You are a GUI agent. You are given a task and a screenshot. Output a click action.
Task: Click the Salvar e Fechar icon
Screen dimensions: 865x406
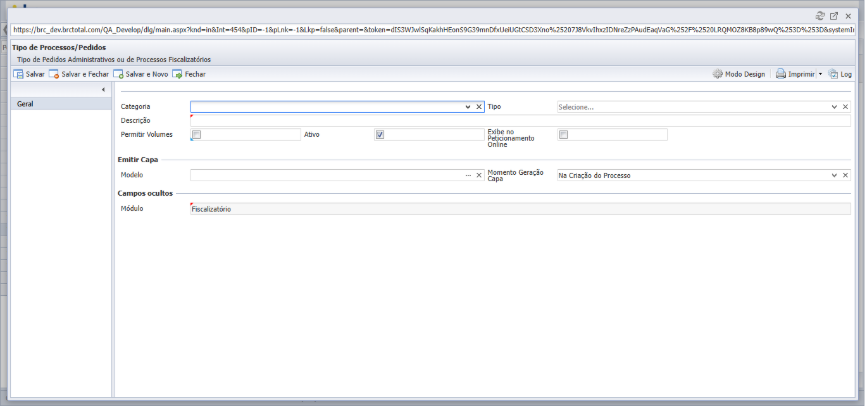click(54, 74)
